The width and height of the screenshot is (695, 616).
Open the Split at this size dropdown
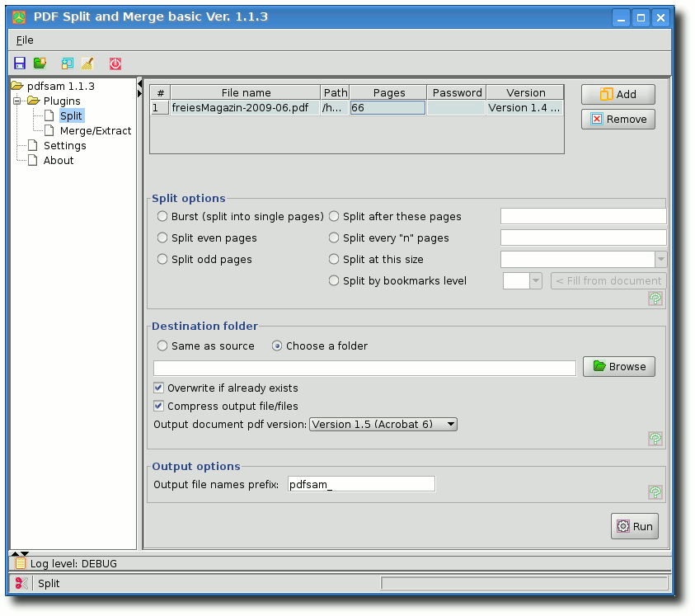[661, 259]
